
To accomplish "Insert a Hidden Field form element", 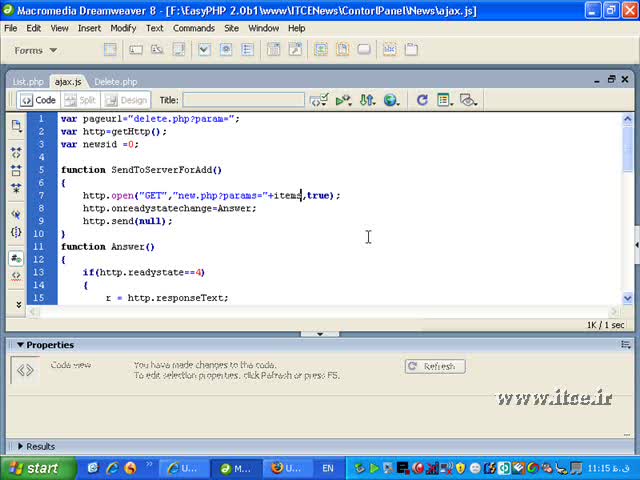I will 157,50.
